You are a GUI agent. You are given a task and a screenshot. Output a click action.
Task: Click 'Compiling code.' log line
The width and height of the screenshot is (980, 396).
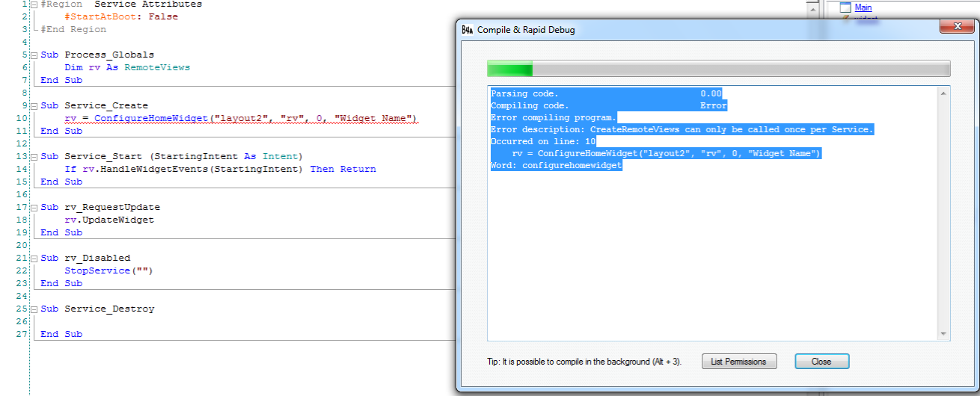(x=530, y=106)
